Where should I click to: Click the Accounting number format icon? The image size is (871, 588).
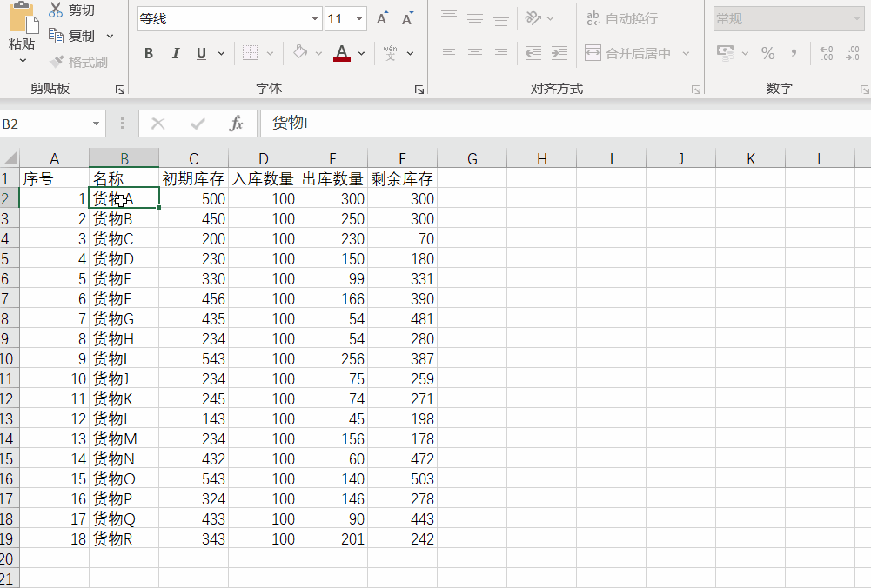point(725,53)
